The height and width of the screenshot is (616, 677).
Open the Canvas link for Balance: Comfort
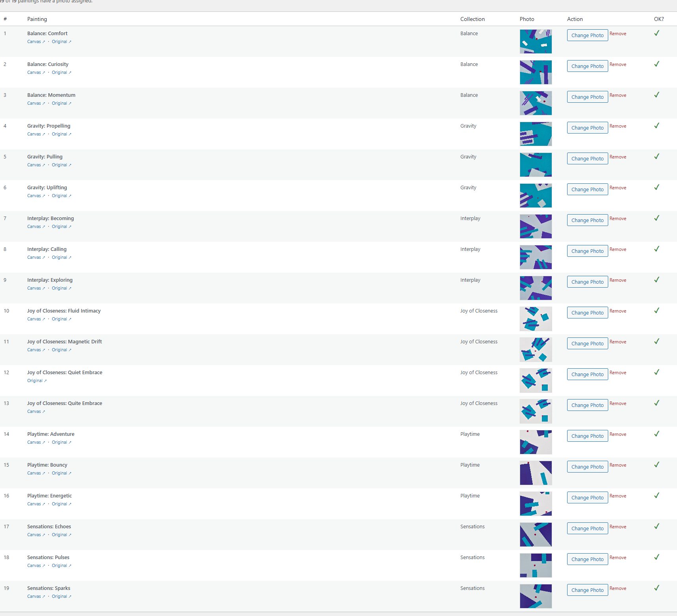click(34, 41)
